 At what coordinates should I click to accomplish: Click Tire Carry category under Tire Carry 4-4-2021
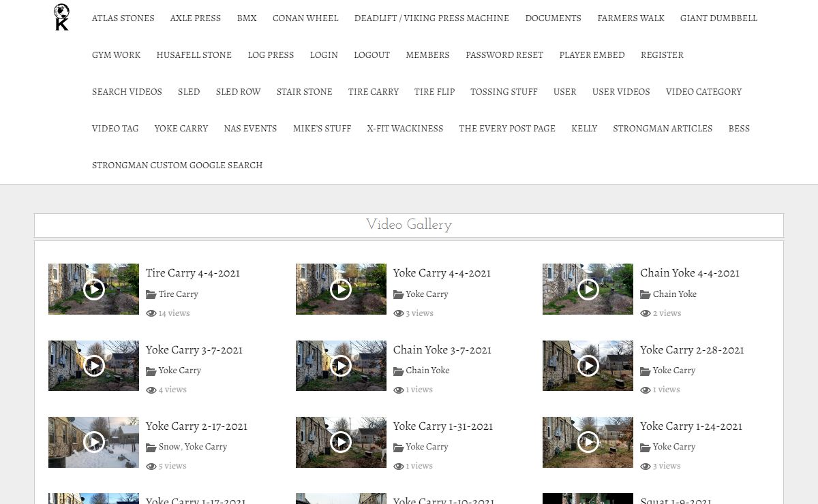click(x=179, y=294)
